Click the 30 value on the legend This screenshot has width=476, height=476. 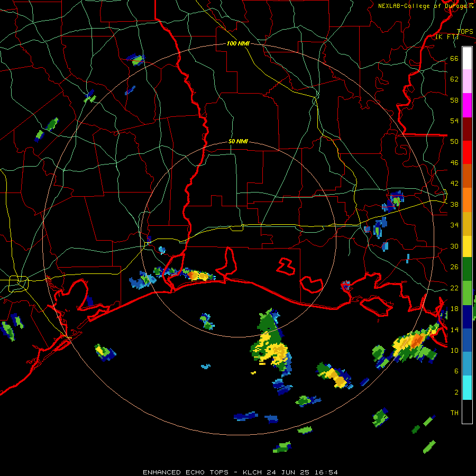pyautogui.click(x=454, y=246)
